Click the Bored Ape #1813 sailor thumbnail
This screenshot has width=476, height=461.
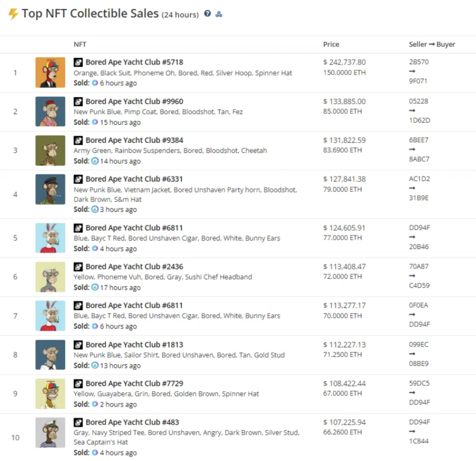pyautogui.click(x=50, y=355)
